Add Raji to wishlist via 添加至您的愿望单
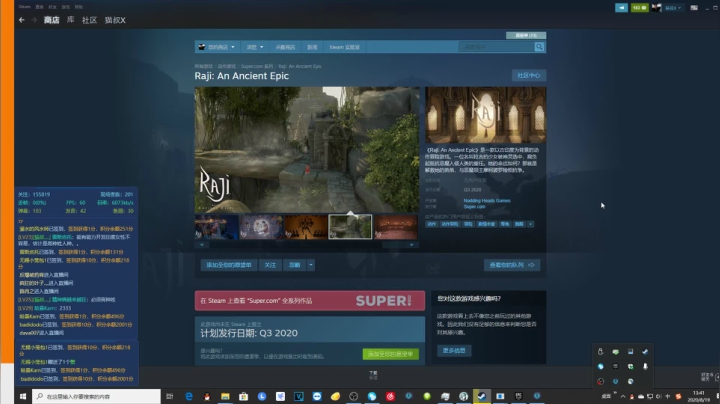 (229, 265)
